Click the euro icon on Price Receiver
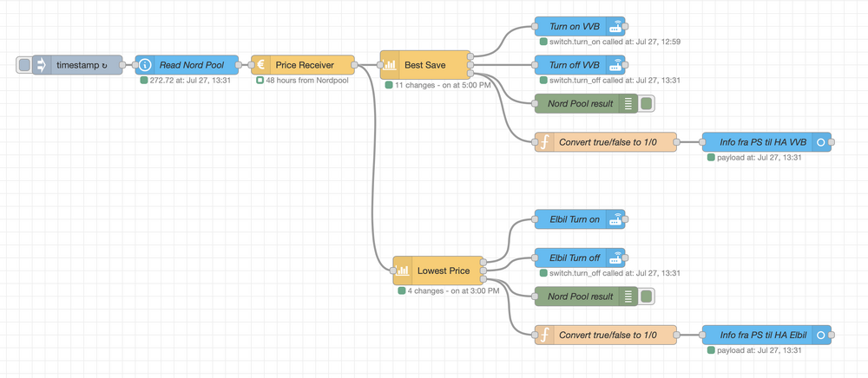This screenshot has height=378, width=868. tap(261, 65)
